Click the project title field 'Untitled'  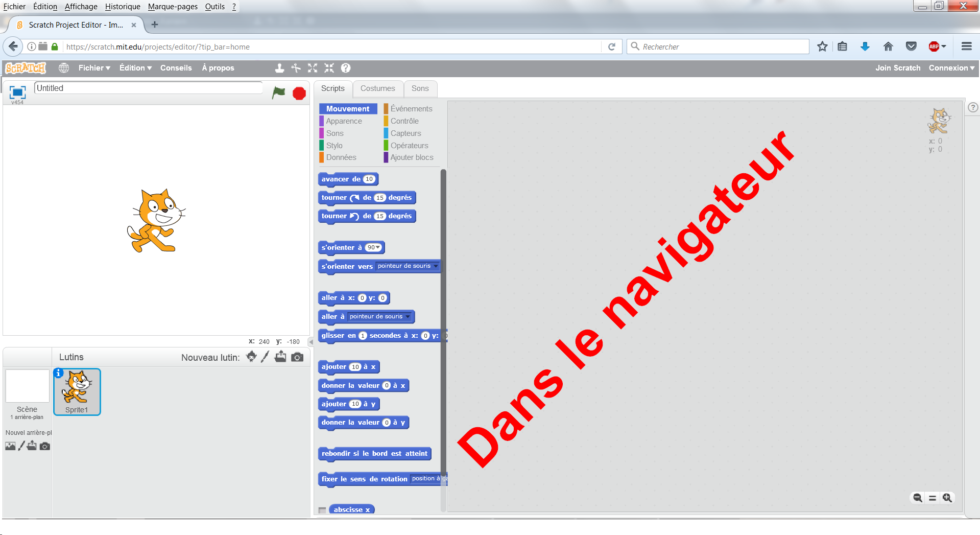[x=148, y=88]
